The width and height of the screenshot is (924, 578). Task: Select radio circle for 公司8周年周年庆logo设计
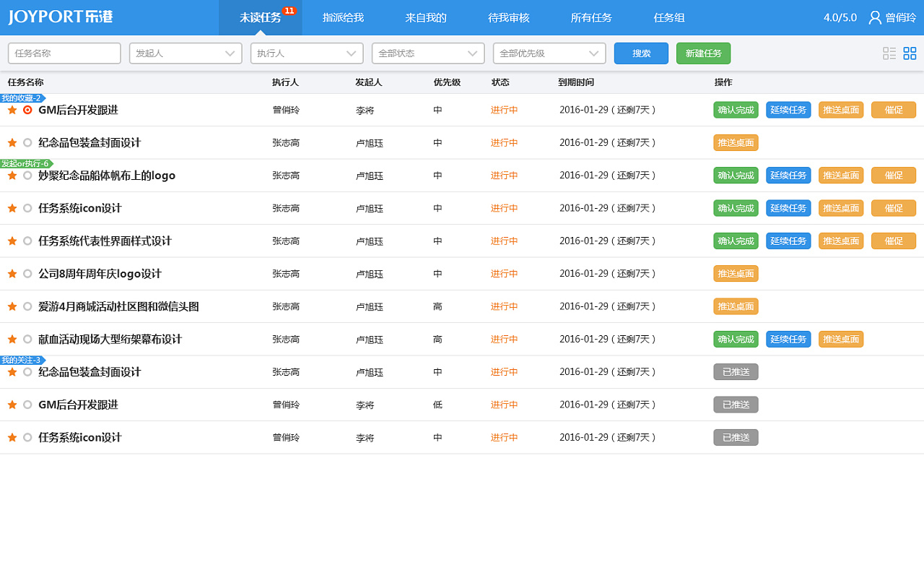tap(27, 274)
